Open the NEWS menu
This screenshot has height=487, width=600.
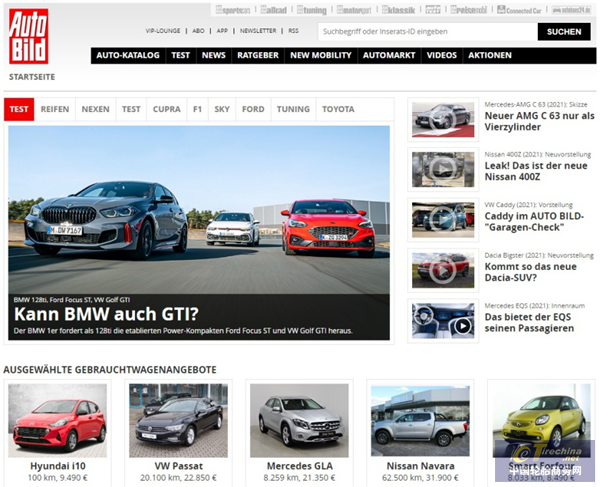pyautogui.click(x=214, y=55)
